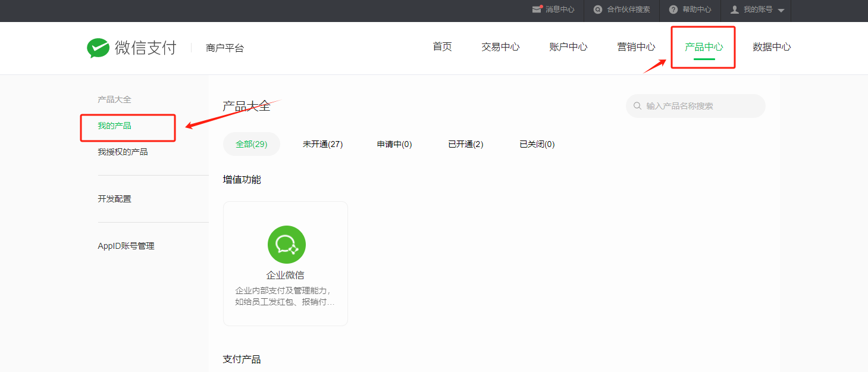Select 我授权的产品 in the sidebar
The image size is (868, 372).
(123, 152)
